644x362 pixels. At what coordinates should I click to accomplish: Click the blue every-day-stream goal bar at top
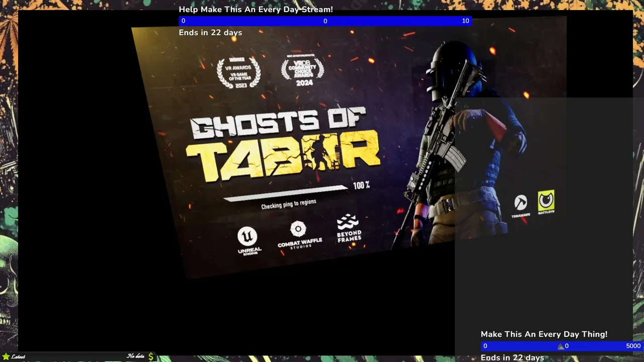pos(325,21)
